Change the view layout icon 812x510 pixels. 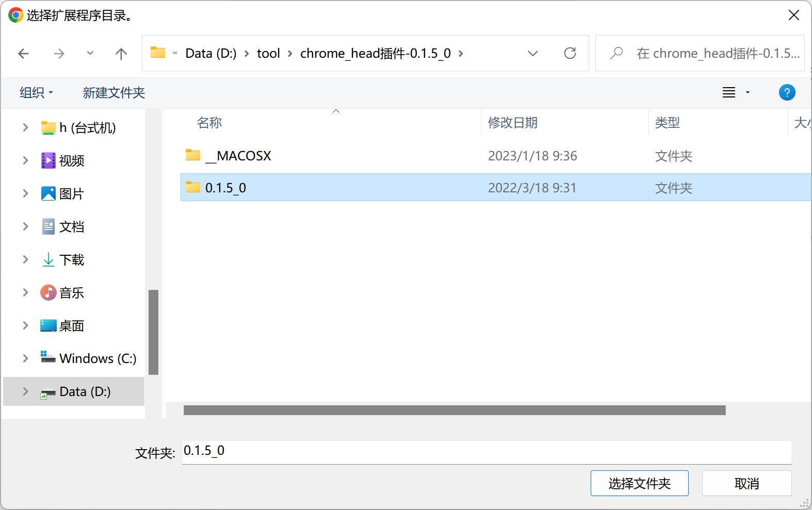[x=729, y=93]
